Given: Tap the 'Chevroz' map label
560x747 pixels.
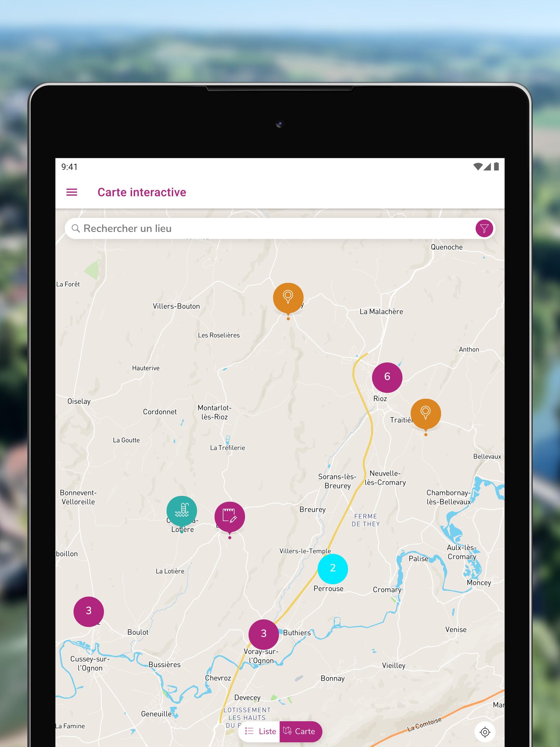Looking at the screenshot, I should click(218, 678).
